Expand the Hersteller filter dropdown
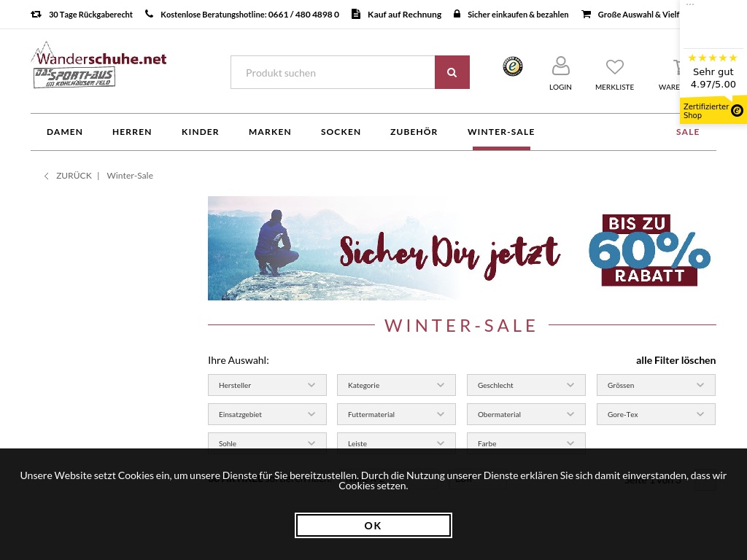 pos(267,385)
